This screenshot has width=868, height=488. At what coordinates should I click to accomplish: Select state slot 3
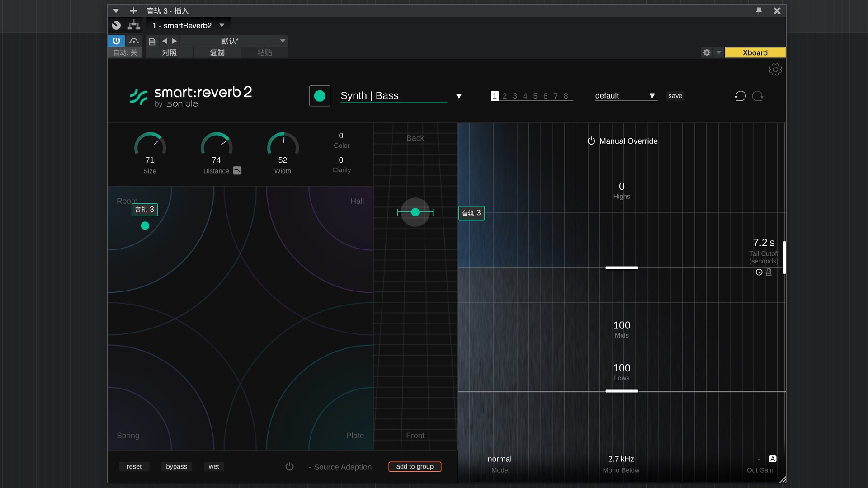515,96
